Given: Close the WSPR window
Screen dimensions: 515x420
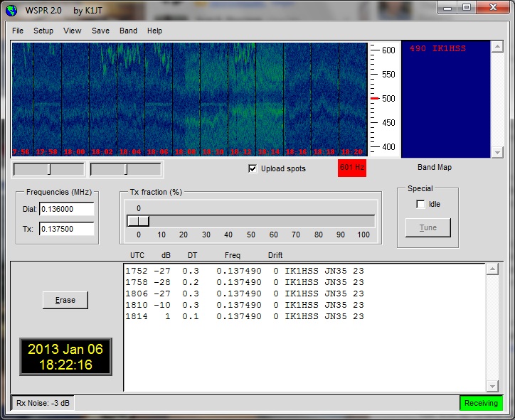Looking at the screenshot, I should [x=493, y=8].
